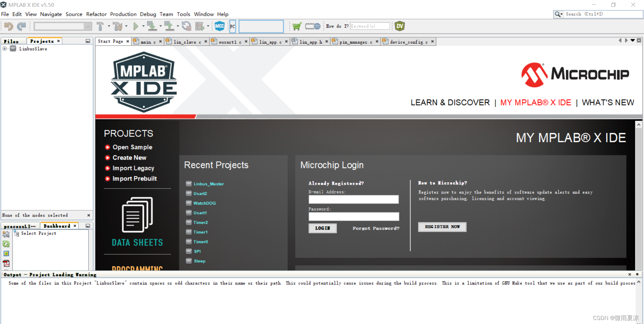
Task: Open the Run Project dropdown arrow
Action: pyautogui.click(x=143, y=26)
